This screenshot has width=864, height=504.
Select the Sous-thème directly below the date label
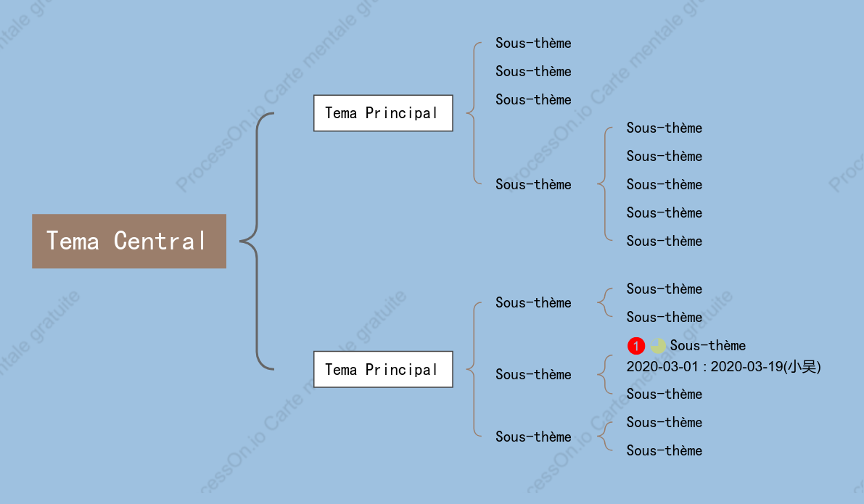(664, 394)
